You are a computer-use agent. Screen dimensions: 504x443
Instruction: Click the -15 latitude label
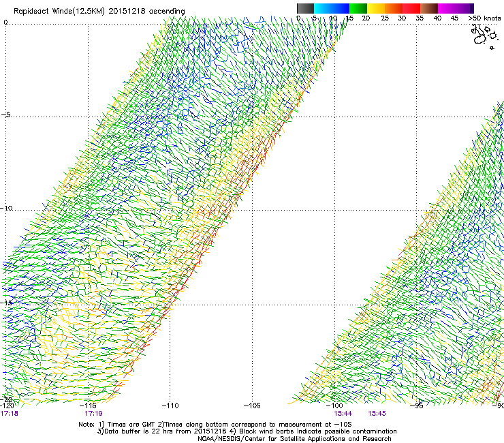6,303
